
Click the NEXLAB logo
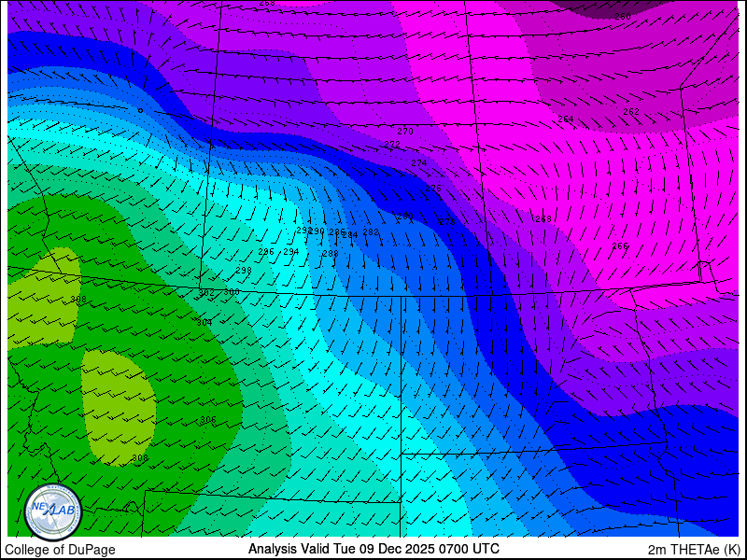click(x=53, y=511)
